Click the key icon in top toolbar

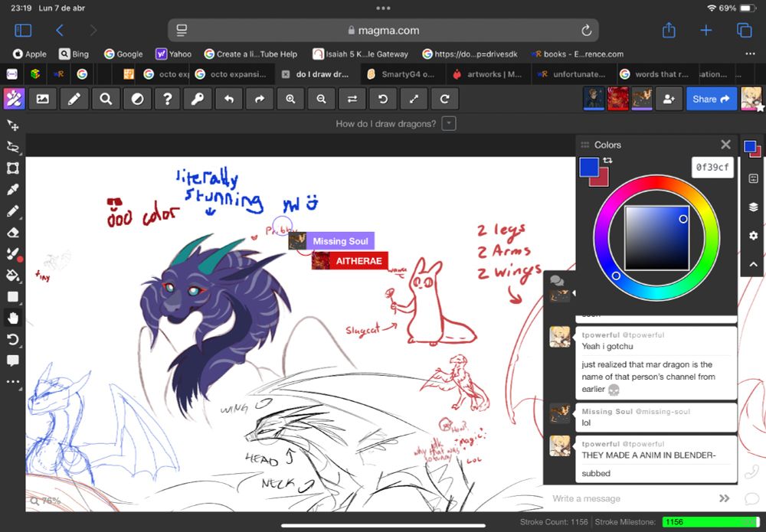198,99
